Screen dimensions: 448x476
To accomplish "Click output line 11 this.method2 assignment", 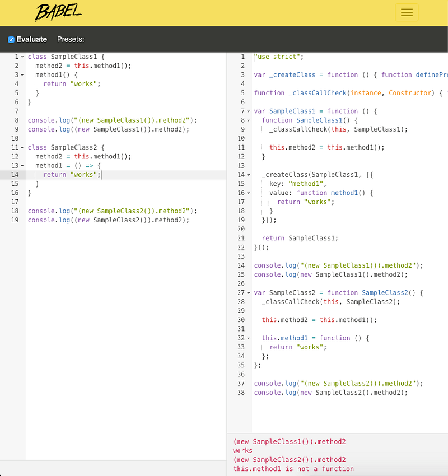I will point(327,147).
